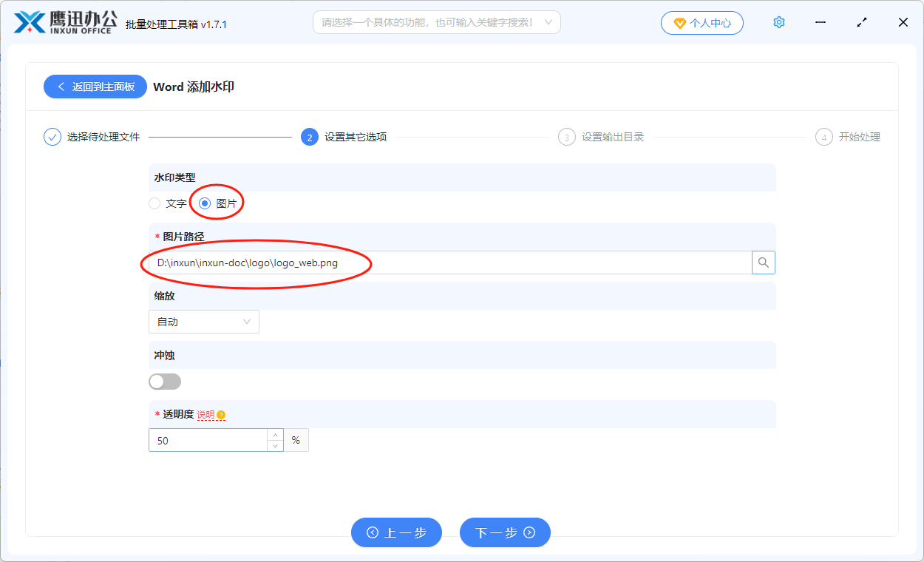Open 个人中心 personal center
The width and height of the screenshot is (924, 562).
pyautogui.click(x=702, y=23)
